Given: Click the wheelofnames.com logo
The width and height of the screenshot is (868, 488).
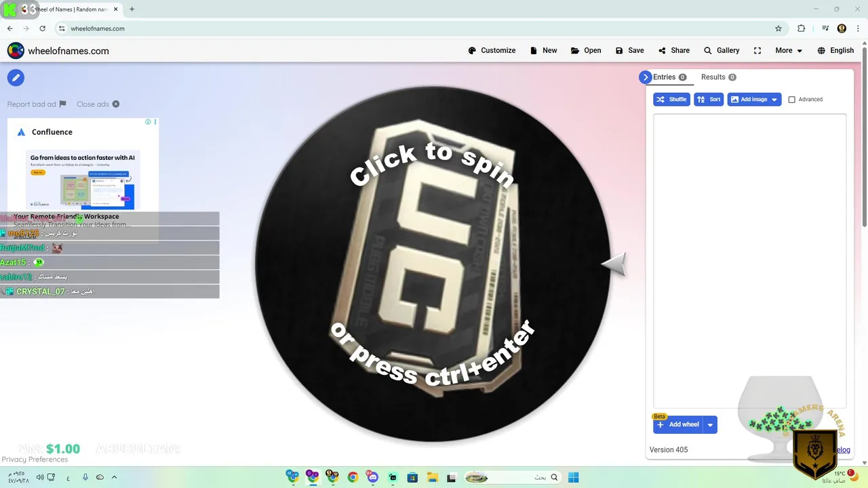Looking at the screenshot, I should pos(58,51).
